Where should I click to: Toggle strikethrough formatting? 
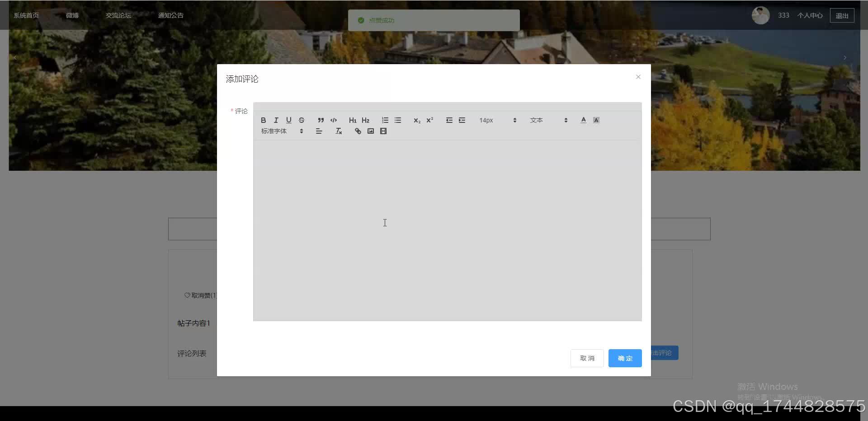click(302, 120)
